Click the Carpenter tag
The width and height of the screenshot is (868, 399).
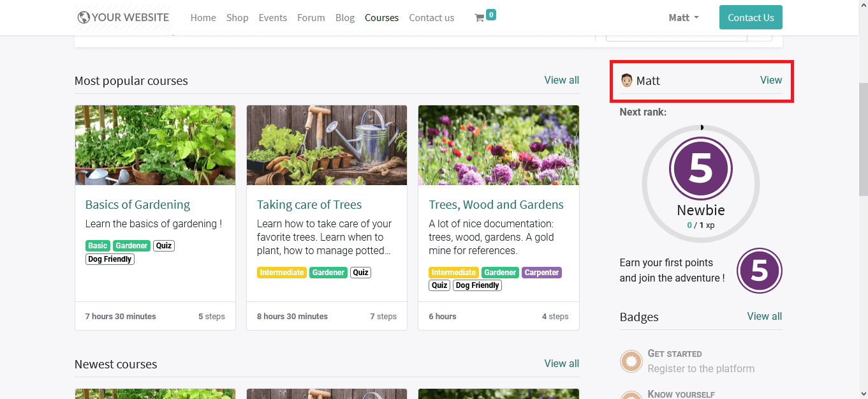[542, 273]
